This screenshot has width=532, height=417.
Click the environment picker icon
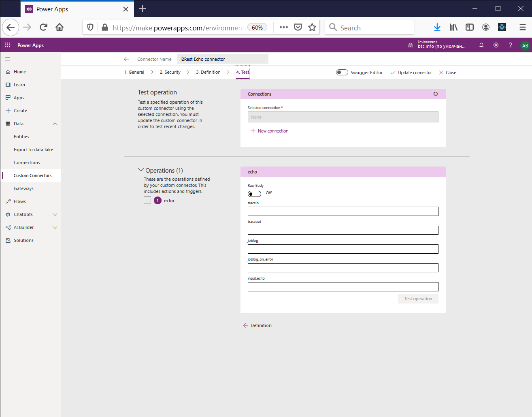click(411, 45)
